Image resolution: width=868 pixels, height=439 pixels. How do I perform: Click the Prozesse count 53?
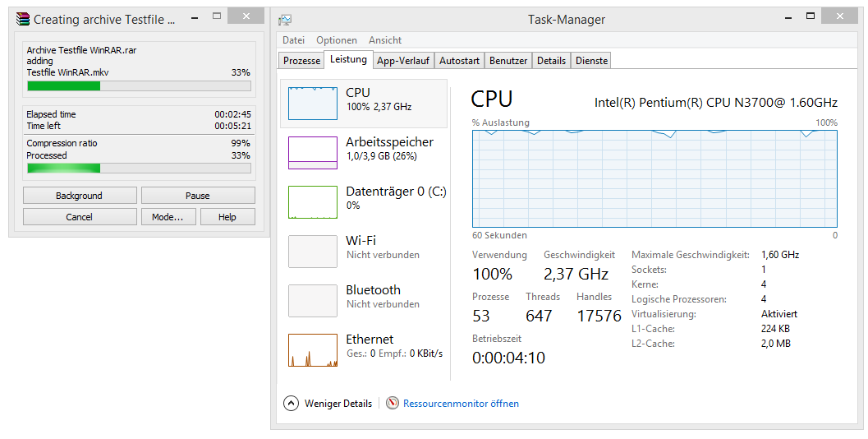481,316
